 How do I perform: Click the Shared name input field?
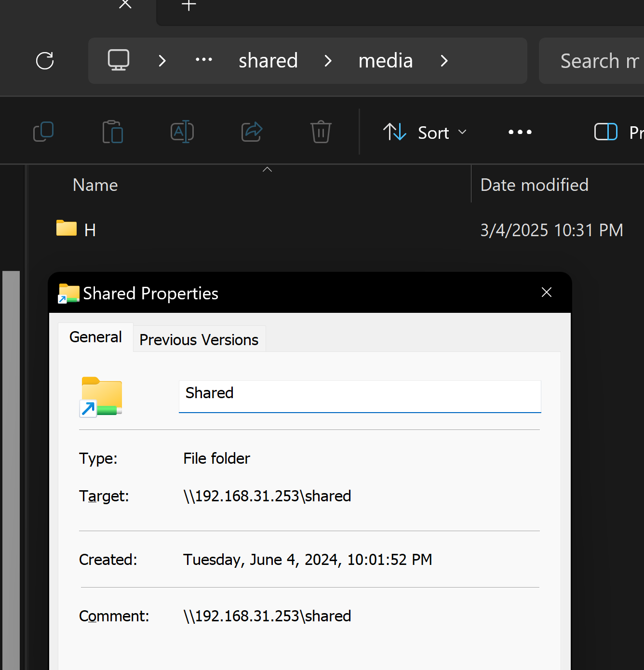(360, 396)
